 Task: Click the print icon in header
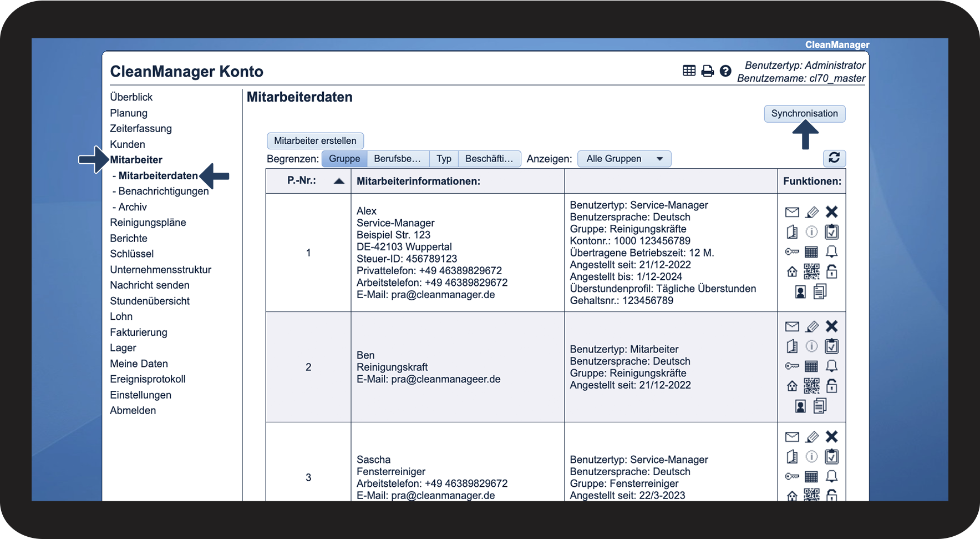pos(707,71)
